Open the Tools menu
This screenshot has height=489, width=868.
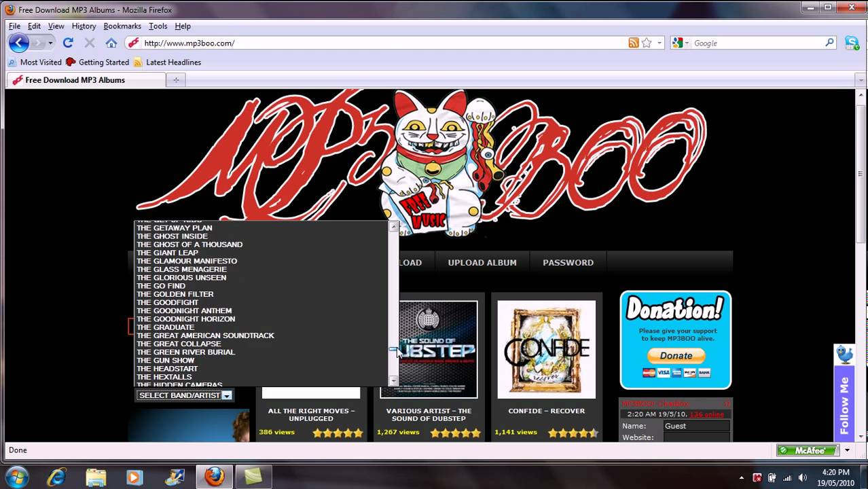tap(158, 26)
